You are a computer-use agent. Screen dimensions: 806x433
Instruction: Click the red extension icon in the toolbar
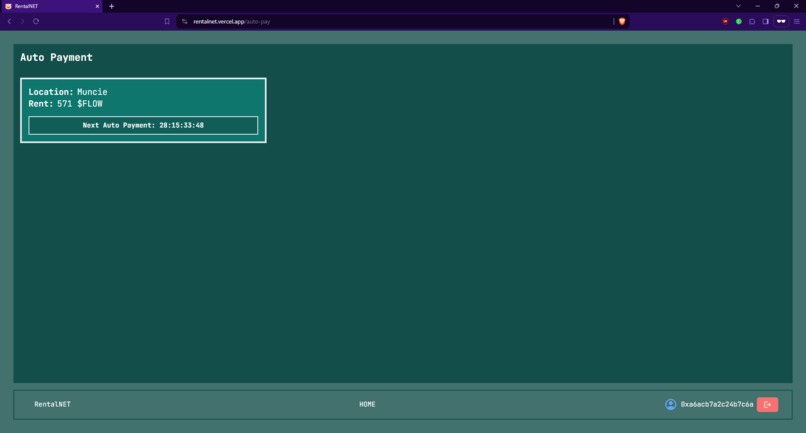coord(725,22)
